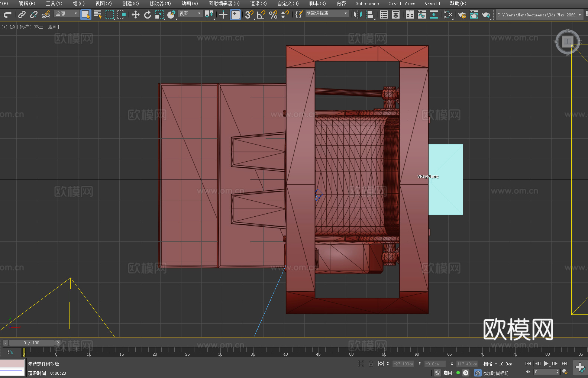
Task: Toggle Selection Lock padlock
Action: [371, 364]
